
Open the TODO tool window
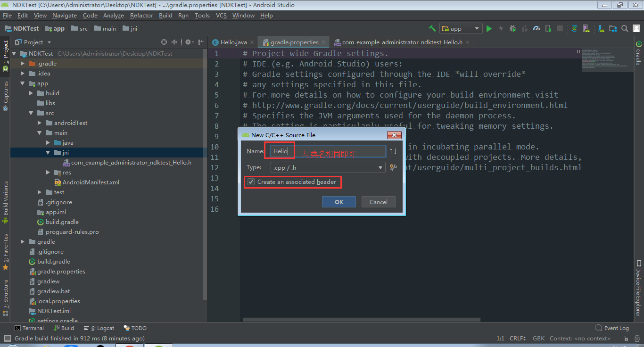135,328
